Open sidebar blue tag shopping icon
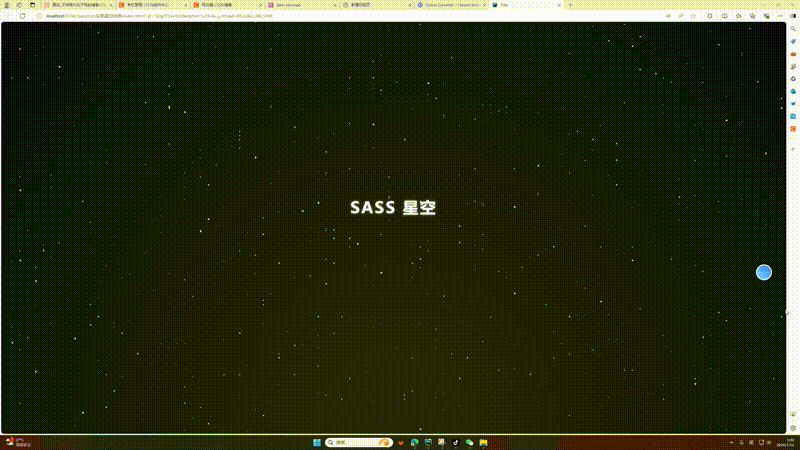The width and height of the screenshot is (800, 450). point(793,41)
